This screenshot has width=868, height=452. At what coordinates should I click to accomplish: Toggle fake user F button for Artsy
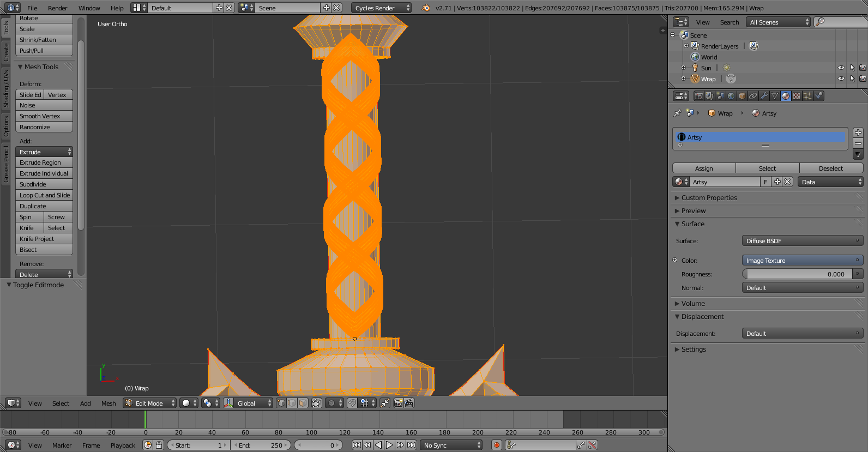click(765, 182)
